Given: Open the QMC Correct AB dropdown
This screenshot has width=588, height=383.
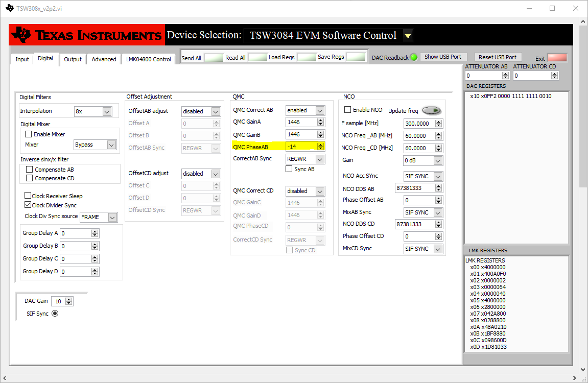Looking at the screenshot, I should tap(320, 110).
